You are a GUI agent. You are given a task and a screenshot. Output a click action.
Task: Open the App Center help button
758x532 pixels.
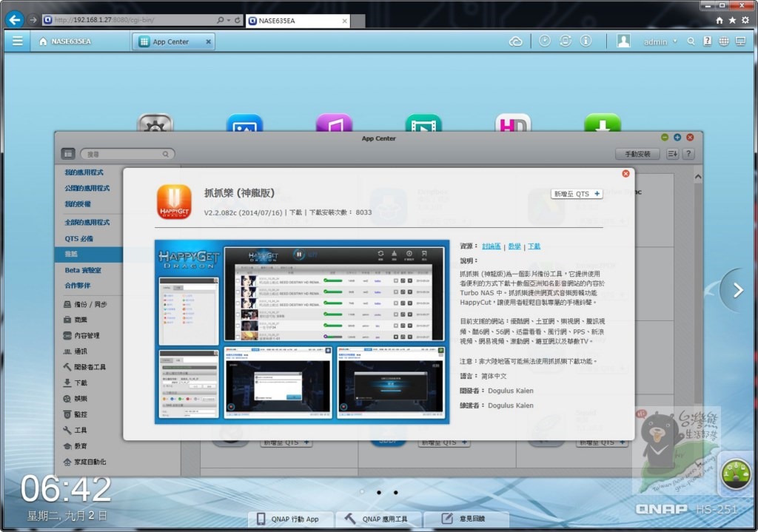click(x=688, y=154)
